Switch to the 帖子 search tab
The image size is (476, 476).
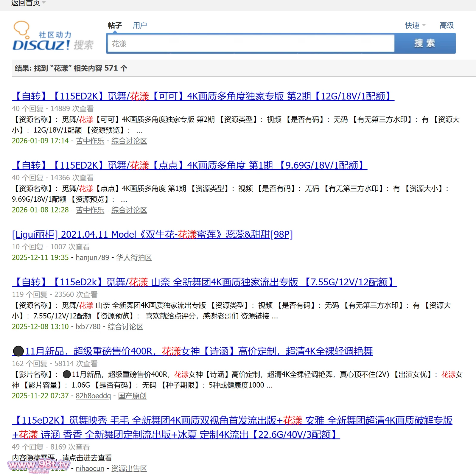(115, 25)
